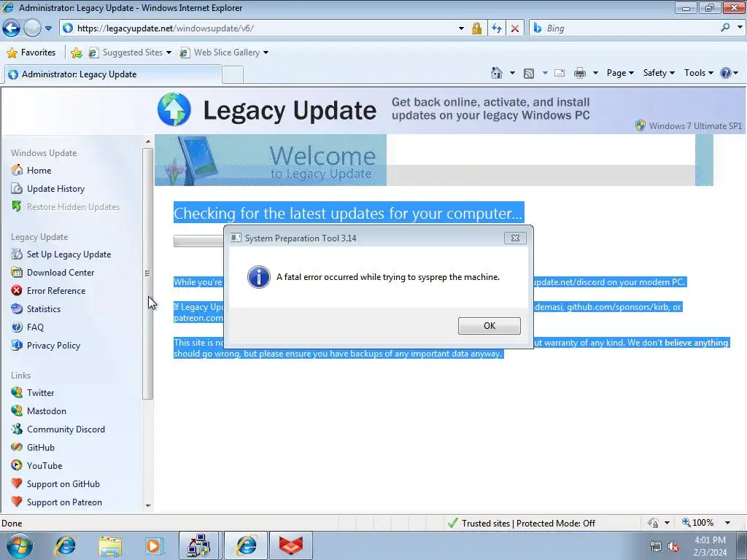This screenshot has height=560, width=747.
Task: Click the YouTube sidebar icon
Action: coord(17,465)
